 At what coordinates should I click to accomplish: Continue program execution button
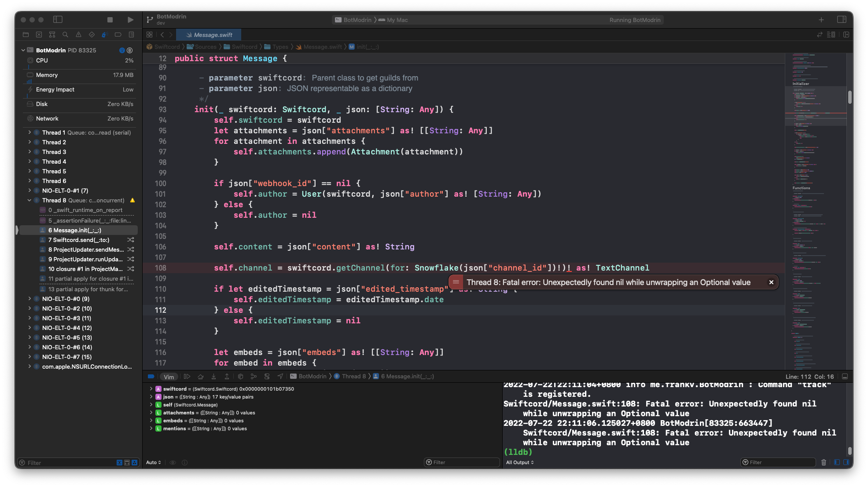187,377
